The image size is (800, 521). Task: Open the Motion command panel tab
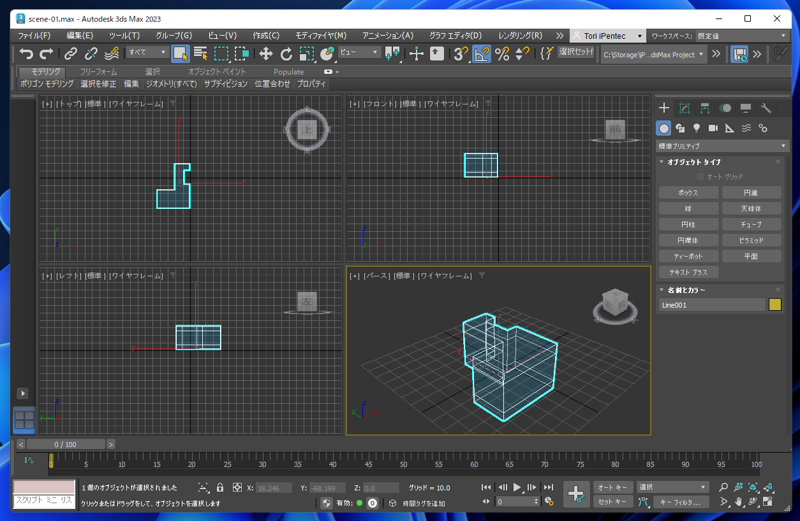[x=725, y=108]
